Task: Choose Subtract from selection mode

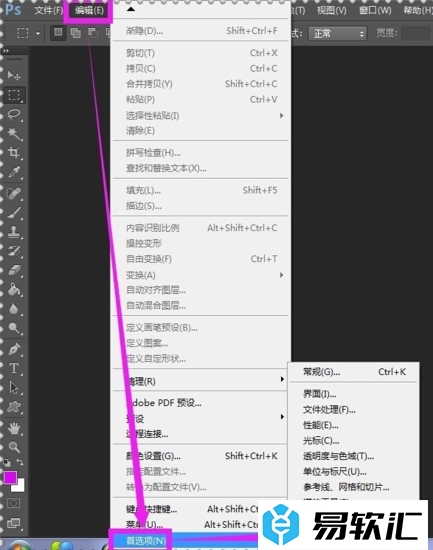Action: (x=93, y=33)
